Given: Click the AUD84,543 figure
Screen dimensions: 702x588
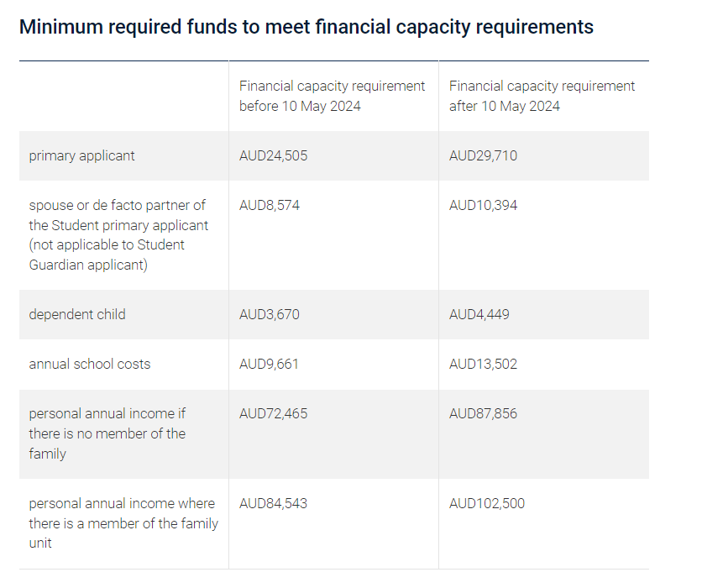Looking at the screenshot, I should click(x=273, y=503).
